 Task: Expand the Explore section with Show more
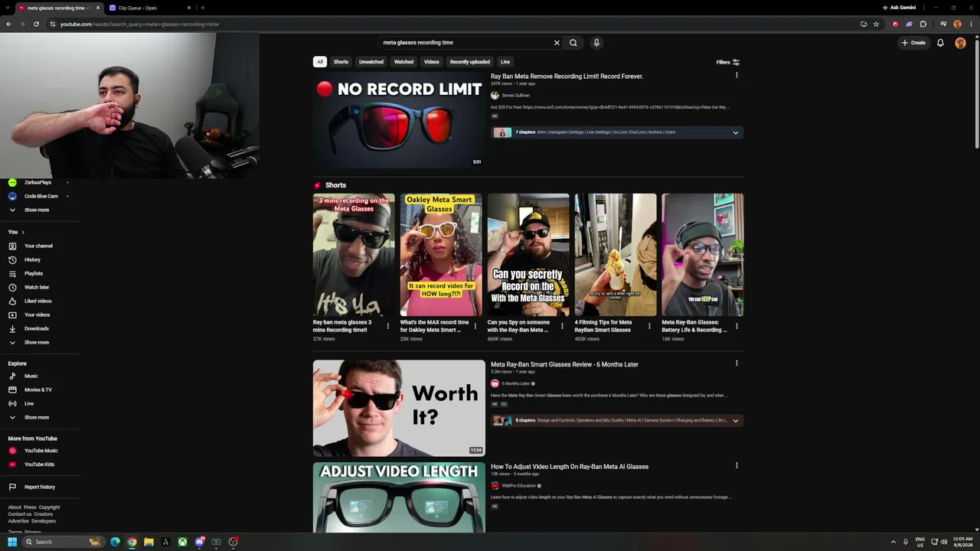pyautogui.click(x=37, y=417)
